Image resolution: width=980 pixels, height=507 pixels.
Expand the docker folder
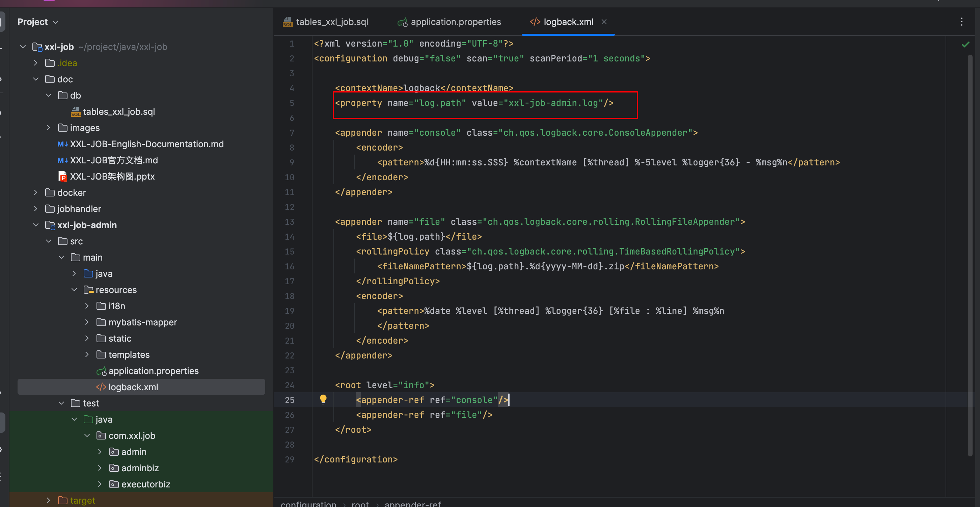36,193
